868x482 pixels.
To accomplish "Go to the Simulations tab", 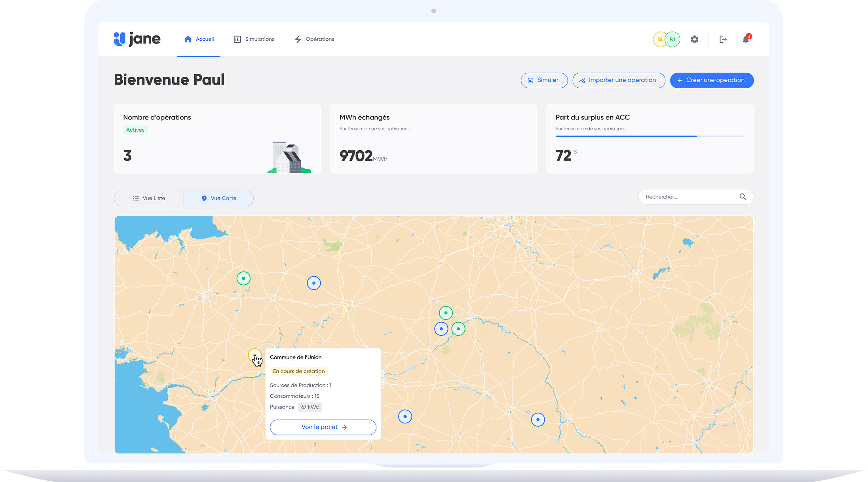I will [254, 39].
